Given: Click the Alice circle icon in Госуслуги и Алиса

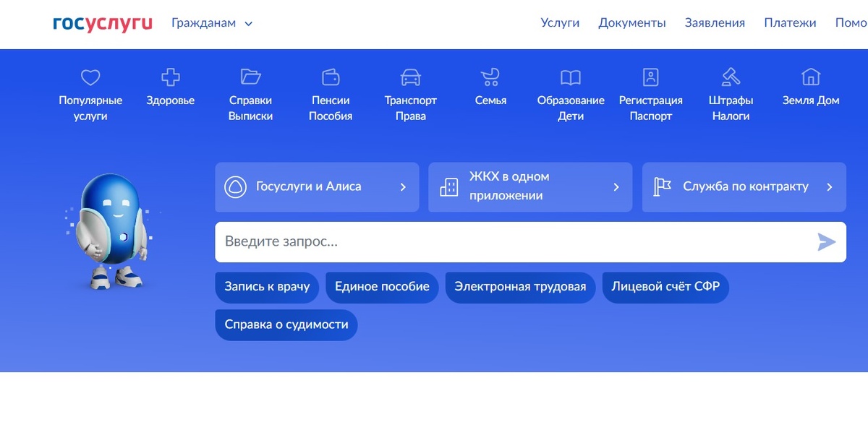Looking at the screenshot, I should coord(235,187).
